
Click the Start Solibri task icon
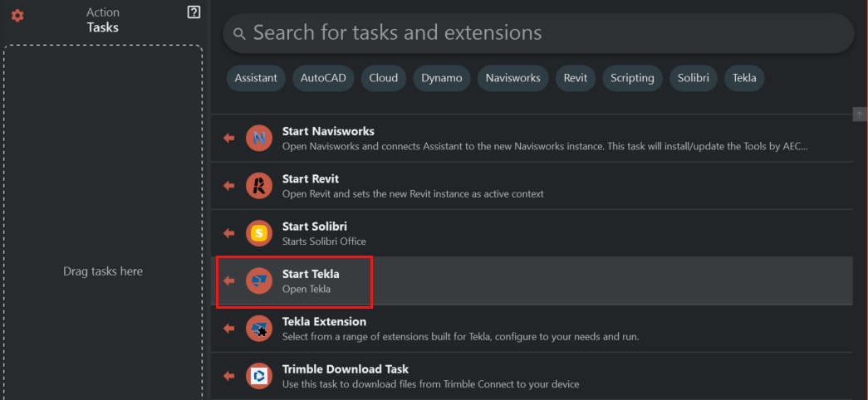[x=259, y=233]
